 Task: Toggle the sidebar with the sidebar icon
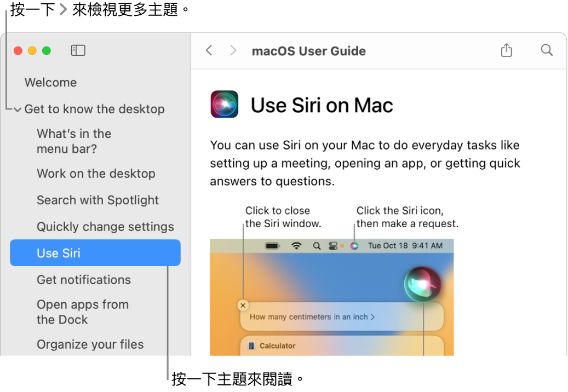(78, 50)
